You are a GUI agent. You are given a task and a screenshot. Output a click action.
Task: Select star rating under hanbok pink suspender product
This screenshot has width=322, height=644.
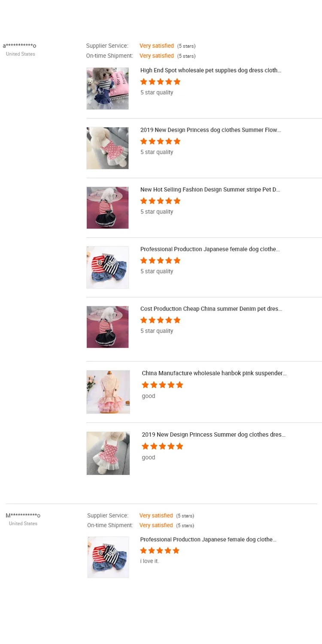point(162,385)
